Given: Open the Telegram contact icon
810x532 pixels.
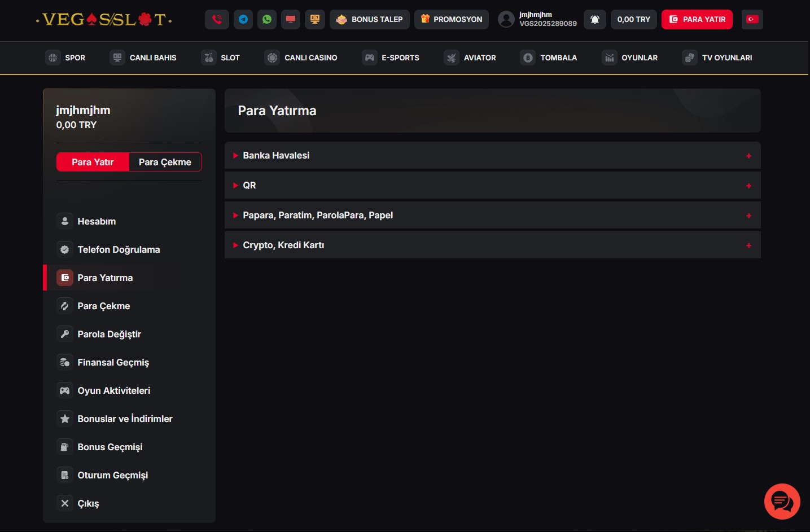Looking at the screenshot, I should [243, 19].
